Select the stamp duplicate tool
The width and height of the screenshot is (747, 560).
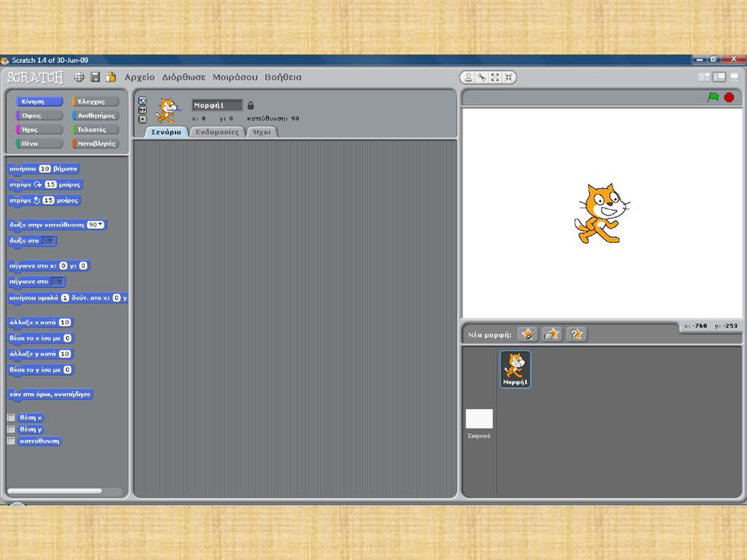click(468, 77)
